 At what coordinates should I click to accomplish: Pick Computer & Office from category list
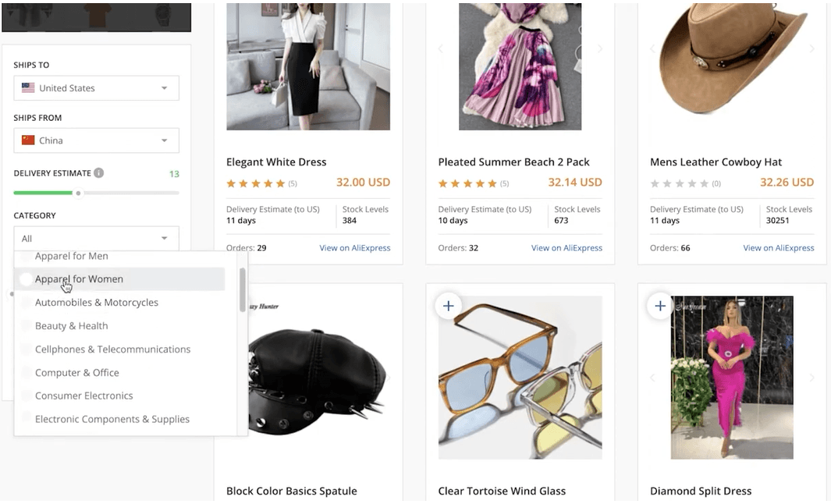pos(76,373)
